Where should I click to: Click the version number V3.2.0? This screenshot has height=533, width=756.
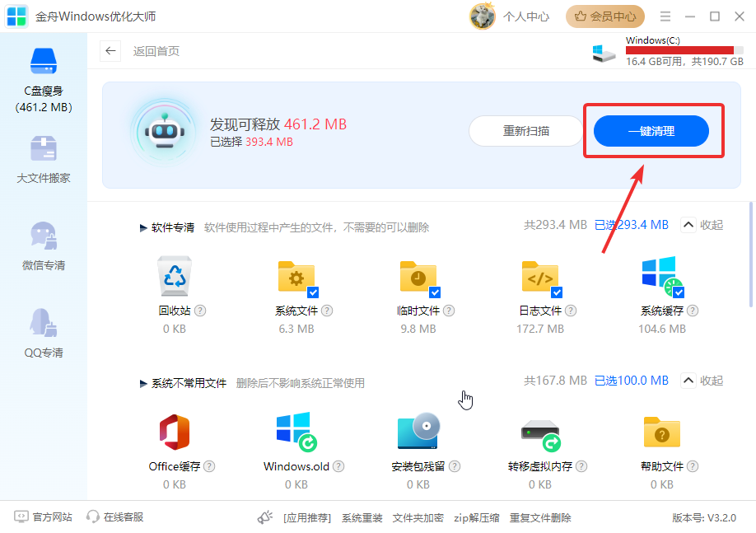(704, 518)
